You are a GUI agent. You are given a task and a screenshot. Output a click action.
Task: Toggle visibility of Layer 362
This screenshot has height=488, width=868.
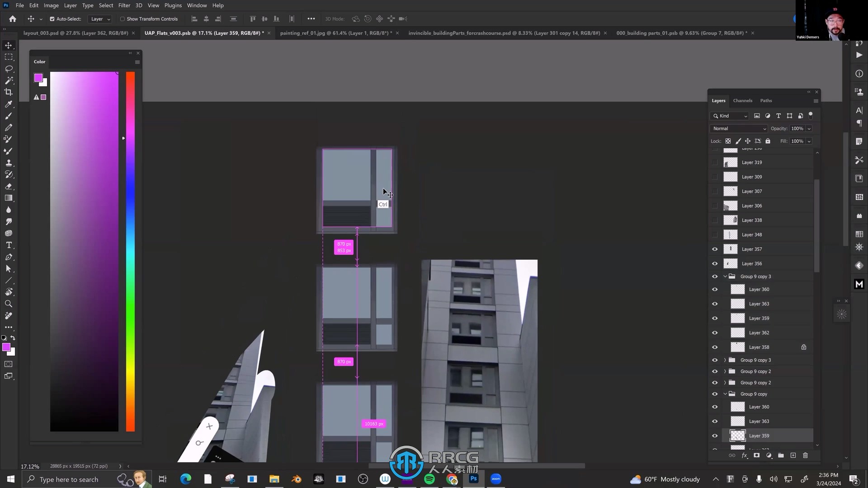pyautogui.click(x=715, y=333)
